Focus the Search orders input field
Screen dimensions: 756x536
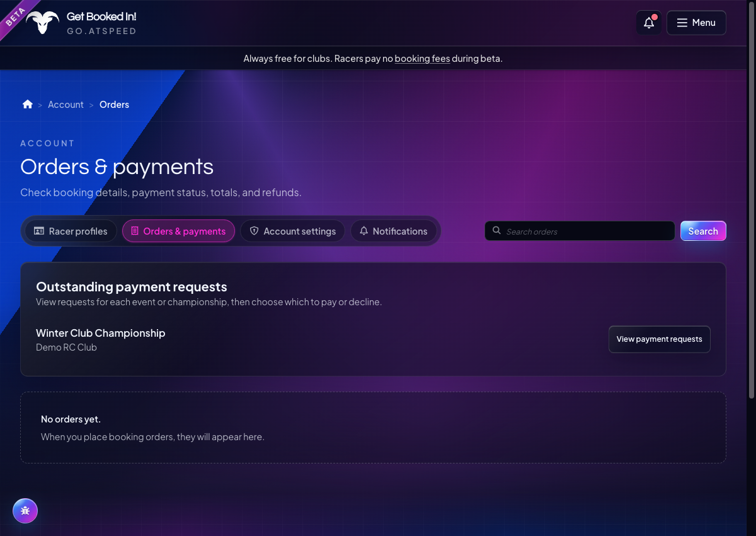coord(580,231)
